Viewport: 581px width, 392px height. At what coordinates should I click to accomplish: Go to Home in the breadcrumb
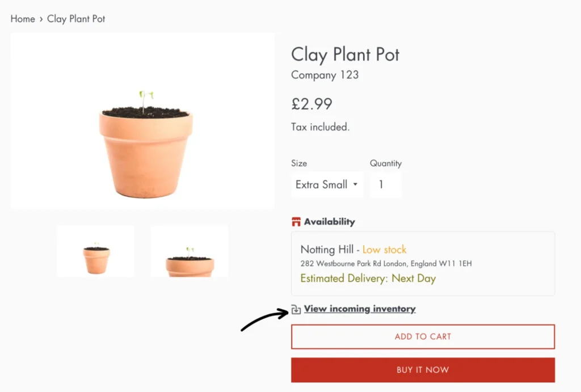coord(23,19)
